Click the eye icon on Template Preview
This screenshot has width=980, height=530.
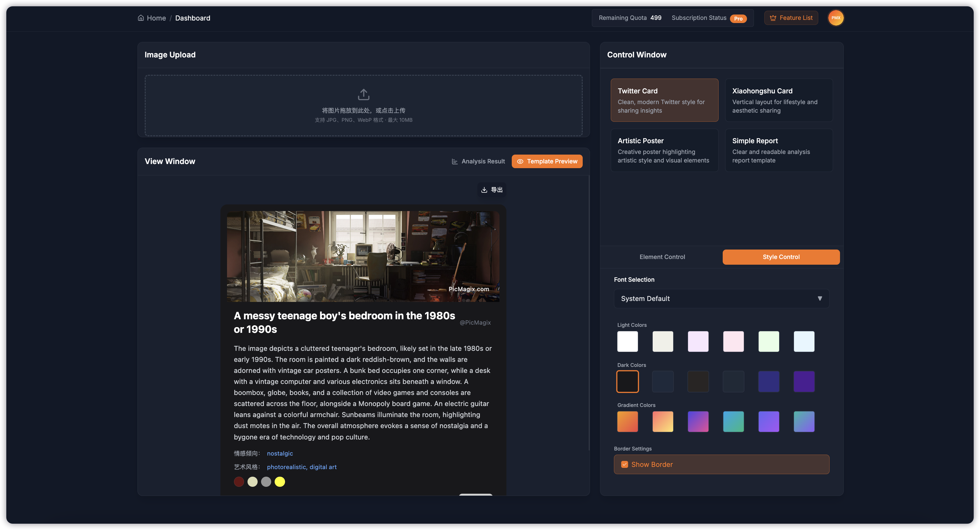[520, 162]
